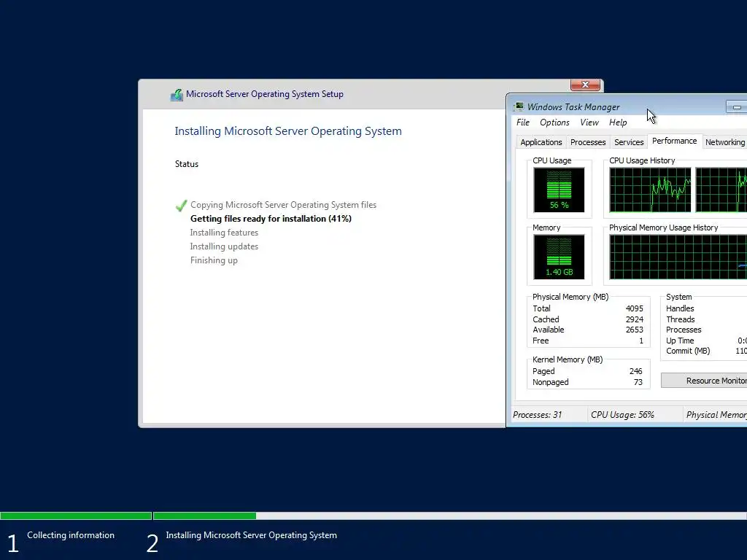Click the Memory 1.40 GB gauge
Viewport: 747px width, 560px height.
[x=559, y=257]
